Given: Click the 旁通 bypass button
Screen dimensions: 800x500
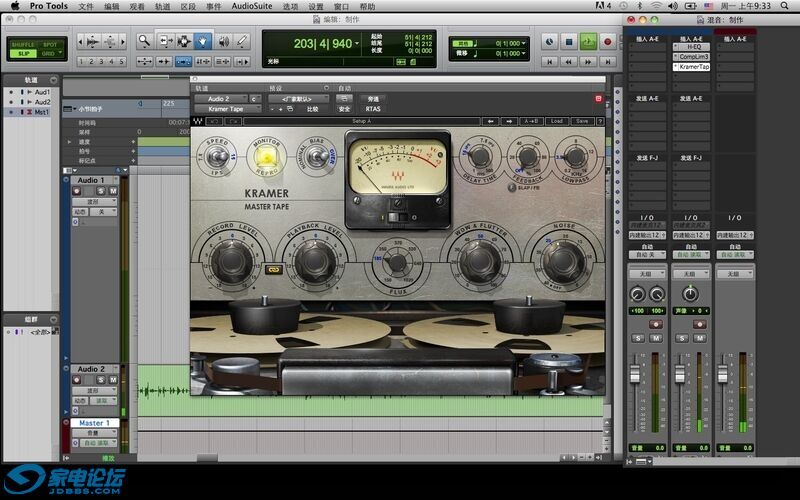Looking at the screenshot, I should click(x=373, y=98).
